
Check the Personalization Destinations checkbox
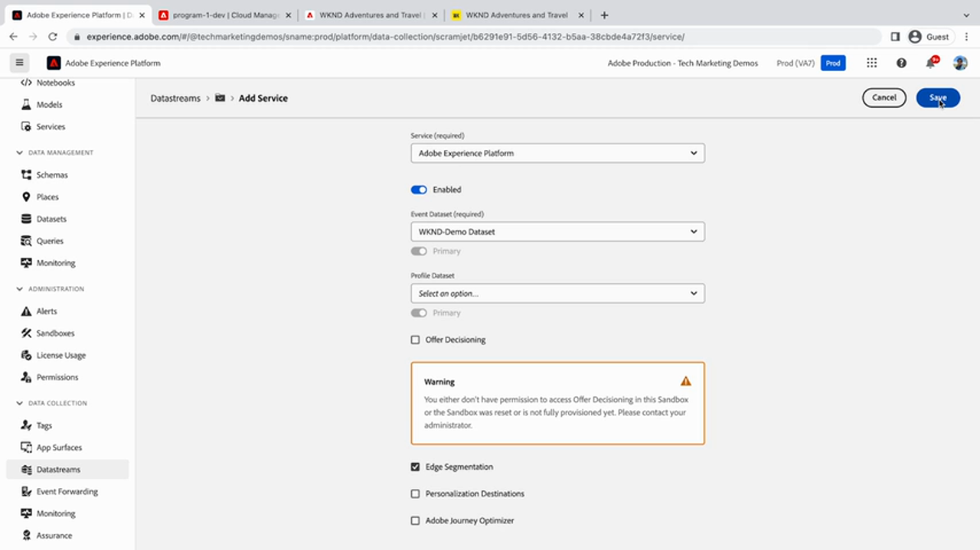416,494
